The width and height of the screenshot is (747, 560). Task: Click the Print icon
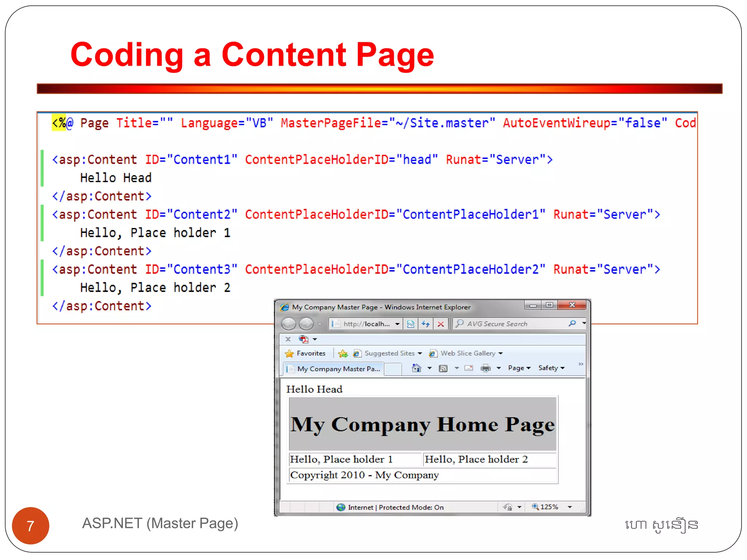485,368
